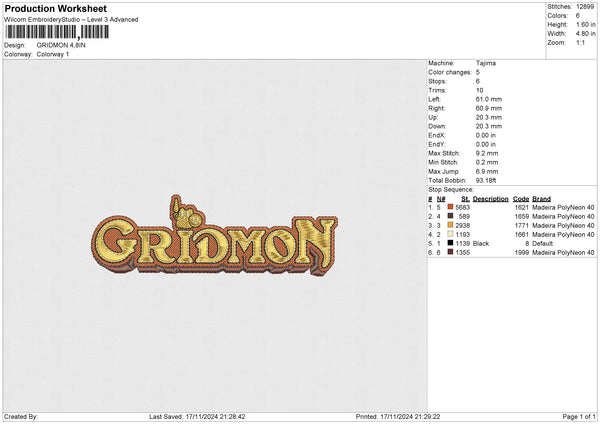The image size is (600, 424).
Task: Click the barcode below the worksheet title
Action: 57,32
